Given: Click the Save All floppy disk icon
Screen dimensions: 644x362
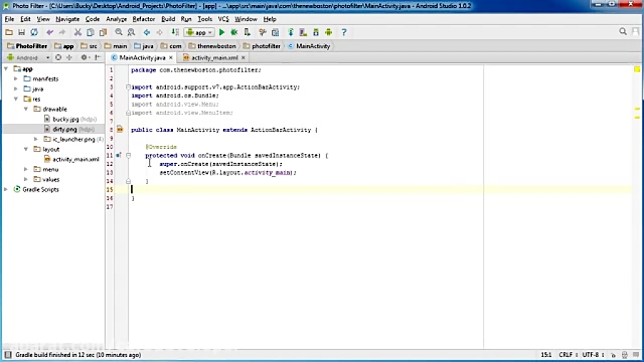Looking at the screenshot, I should tap(22, 32).
